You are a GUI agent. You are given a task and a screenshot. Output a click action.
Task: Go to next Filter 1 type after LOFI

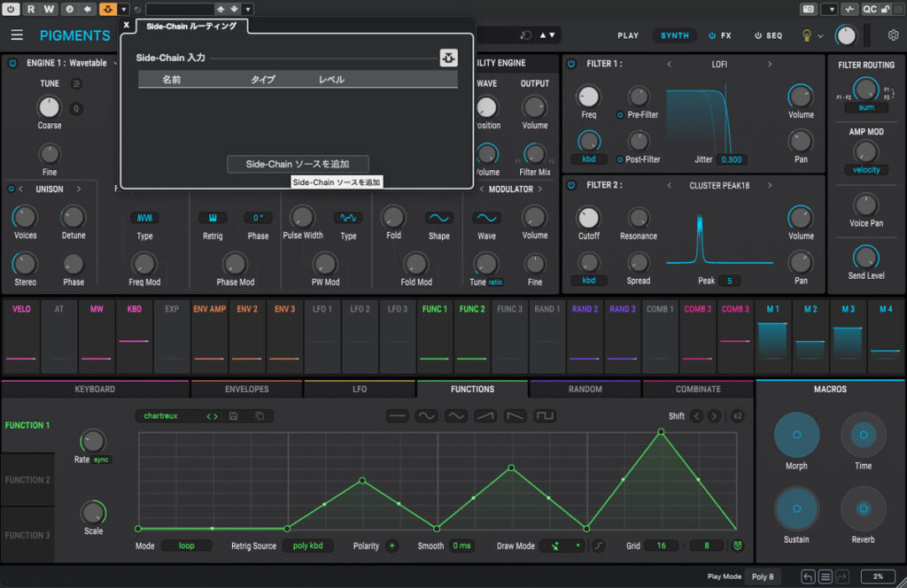point(770,64)
